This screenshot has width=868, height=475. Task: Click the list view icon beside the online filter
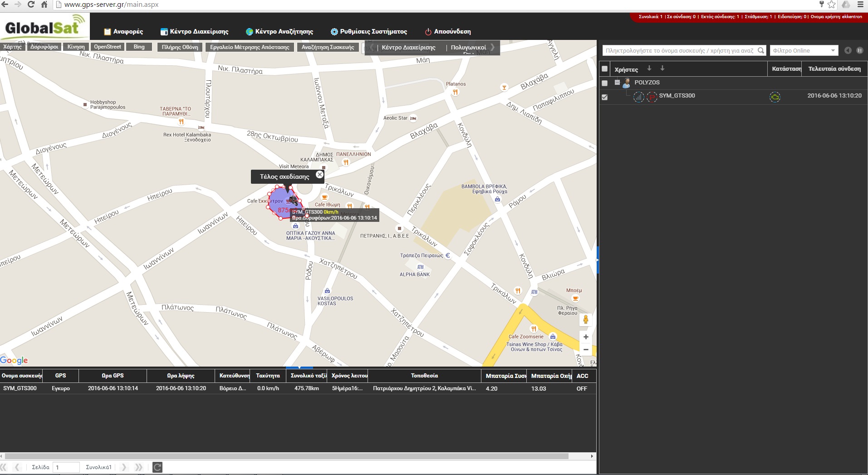point(860,50)
